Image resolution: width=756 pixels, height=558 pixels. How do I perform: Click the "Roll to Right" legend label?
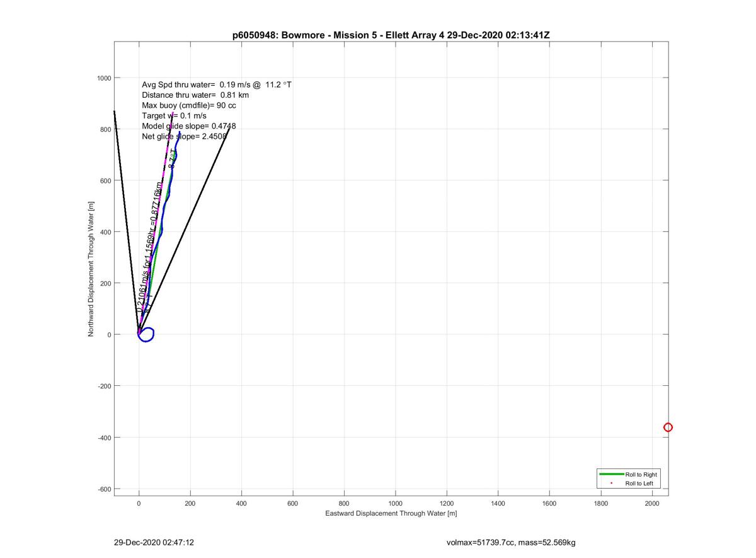click(641, 474)
